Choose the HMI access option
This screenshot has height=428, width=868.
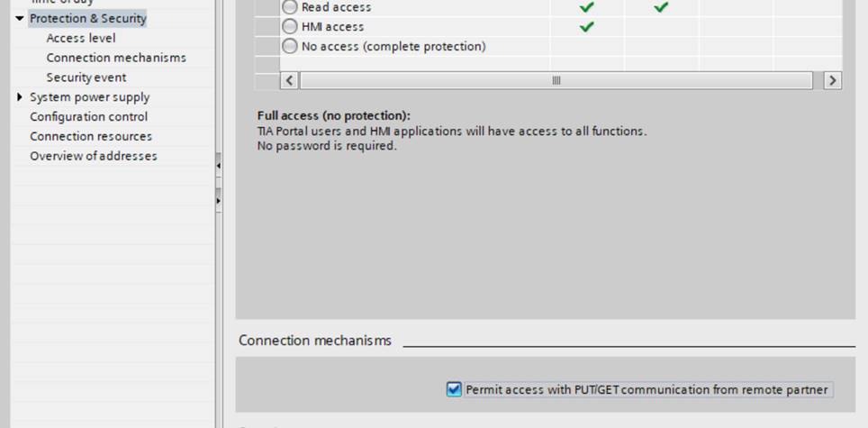click(x=290, y=27)
